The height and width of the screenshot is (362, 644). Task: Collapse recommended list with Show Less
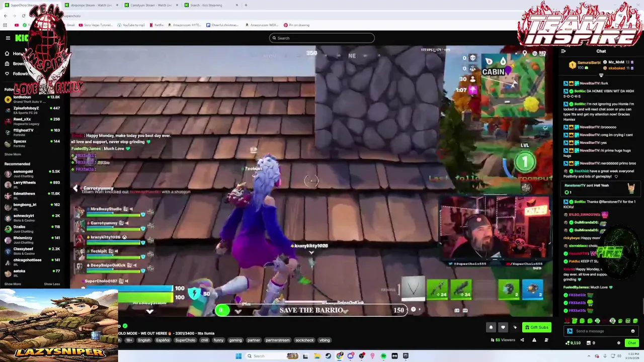[x=52, y=284]
